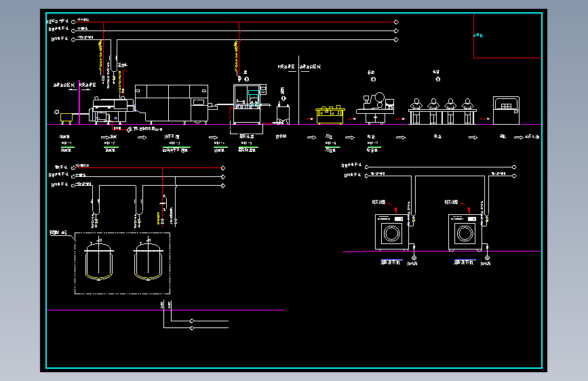Select the yellow inspection machine
This screenshot has height=381, width=588.
(330, 115)
